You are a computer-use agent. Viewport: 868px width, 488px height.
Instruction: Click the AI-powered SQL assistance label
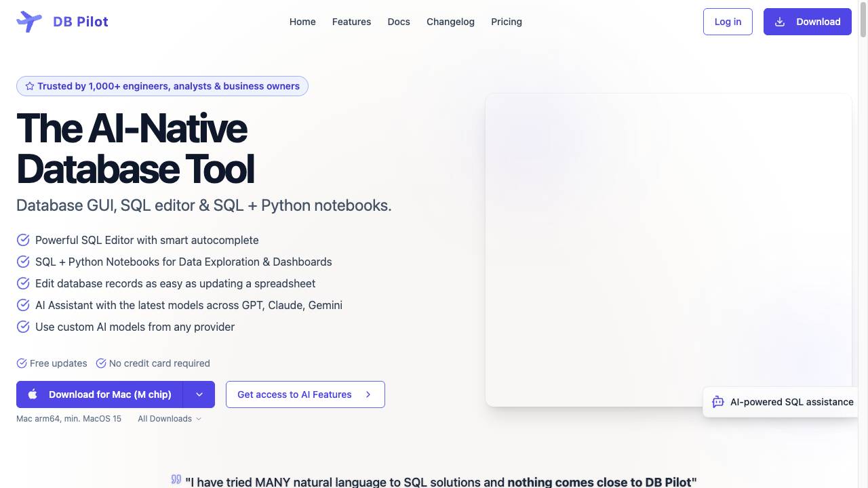[792, 402]
